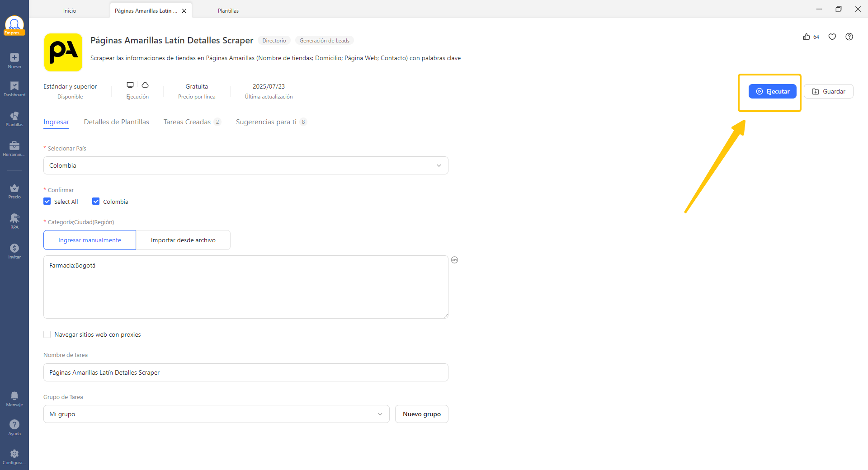This screenshot has height=470, width=868.
Task: Click the Nombre de tarea input field
Action: click(245, 372)
